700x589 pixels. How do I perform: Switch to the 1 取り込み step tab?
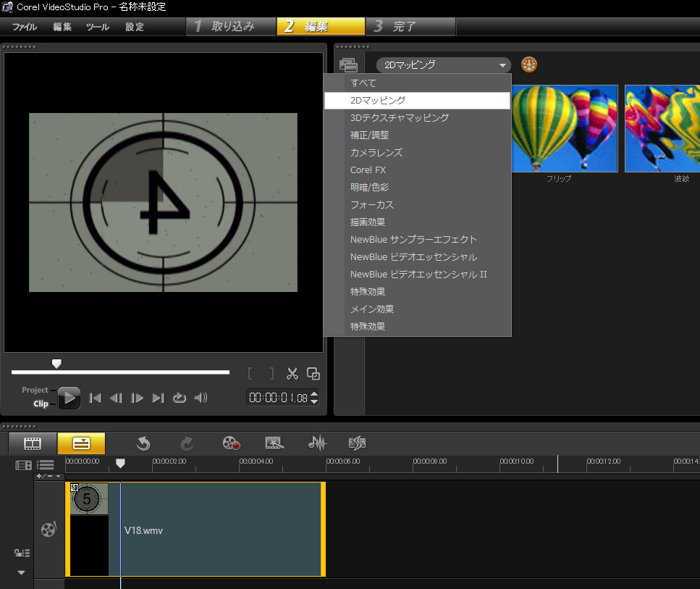pyautogui.click(x=231, y=26)
